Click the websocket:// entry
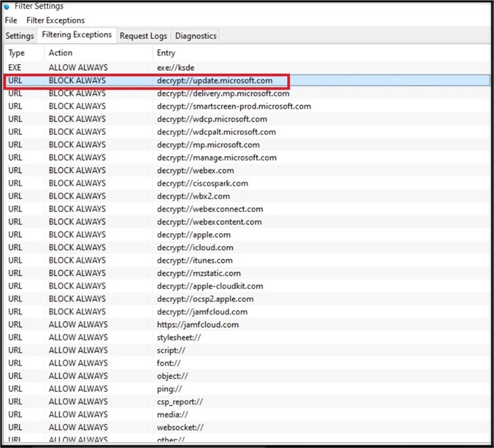This screenshot has height=448, width=494. 180,428
